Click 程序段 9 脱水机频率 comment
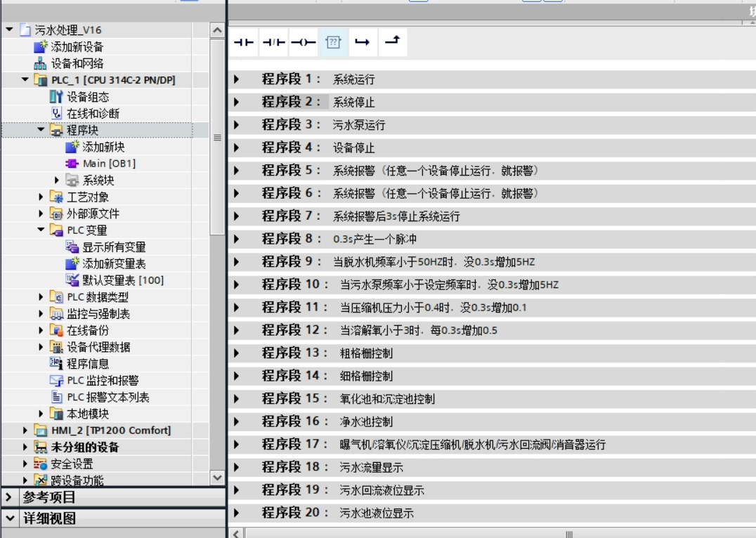Screen dimensions: 756x538 click(x=434, y=262)
